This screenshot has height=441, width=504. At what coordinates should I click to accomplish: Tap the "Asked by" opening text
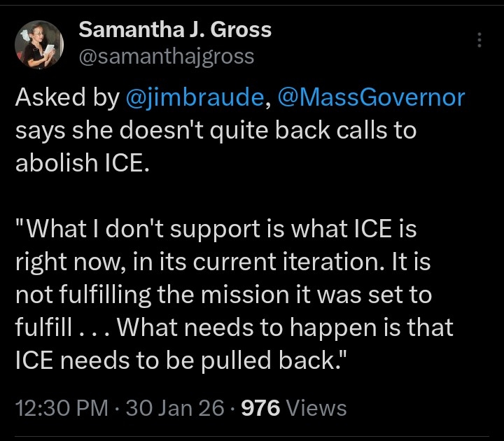[66, 98]
